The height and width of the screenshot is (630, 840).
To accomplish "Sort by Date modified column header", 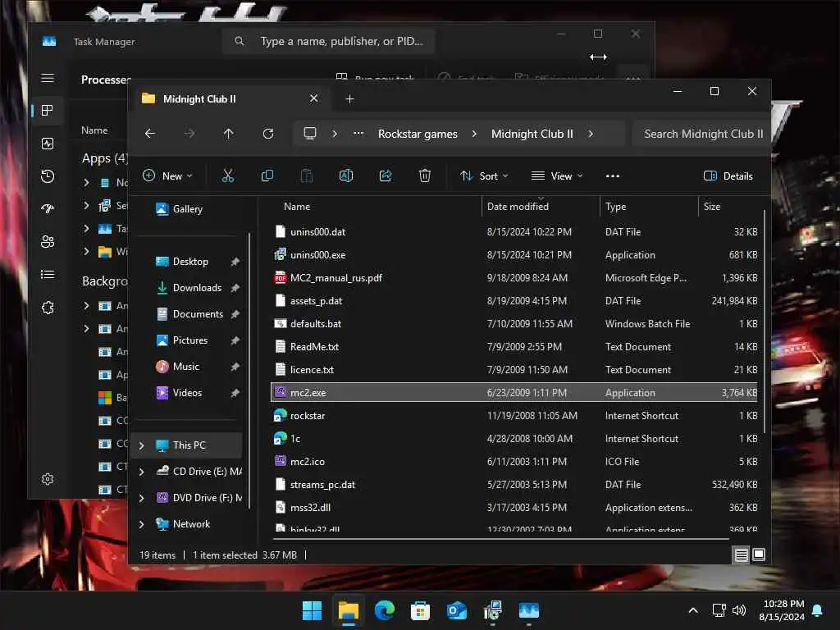I will [540, 206].
